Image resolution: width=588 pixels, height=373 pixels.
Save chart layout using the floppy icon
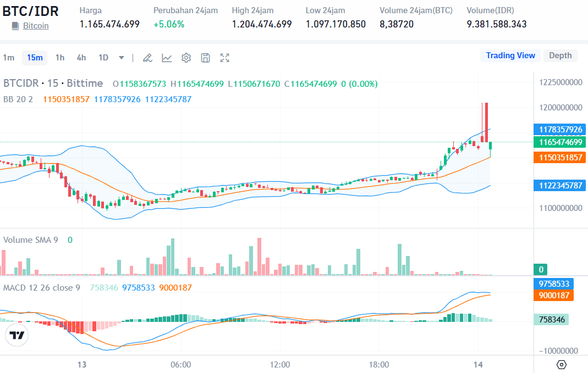tap(205, 57)
